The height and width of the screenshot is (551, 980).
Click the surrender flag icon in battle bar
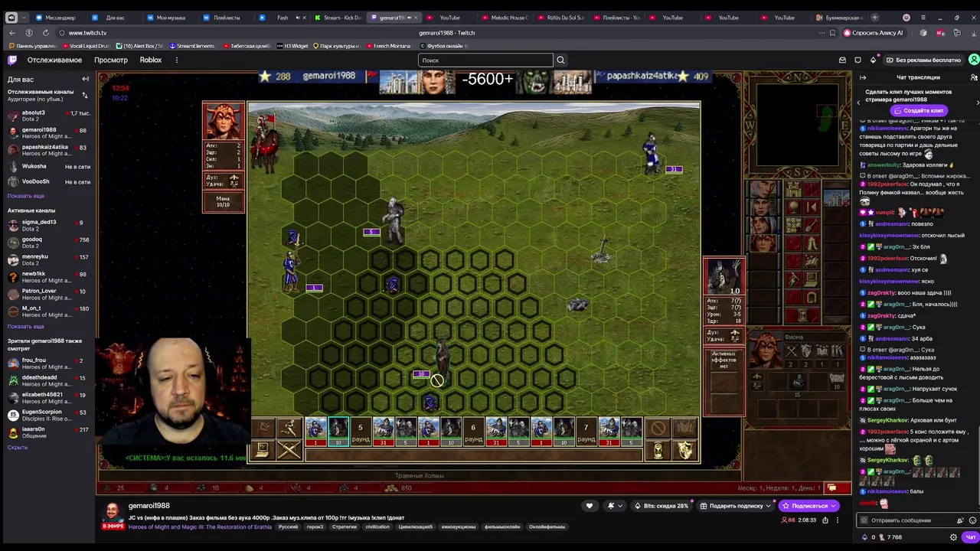(262, 429)
